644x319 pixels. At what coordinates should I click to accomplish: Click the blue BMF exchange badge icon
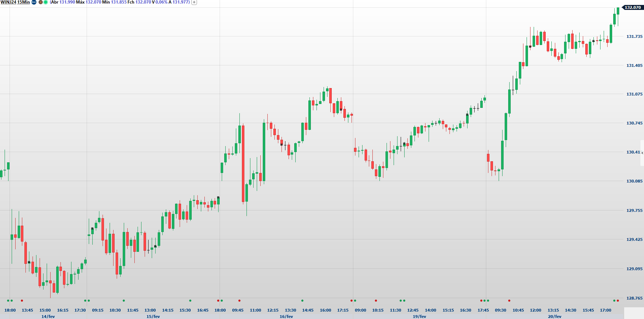pyautogui.click(x=34, y=2)
